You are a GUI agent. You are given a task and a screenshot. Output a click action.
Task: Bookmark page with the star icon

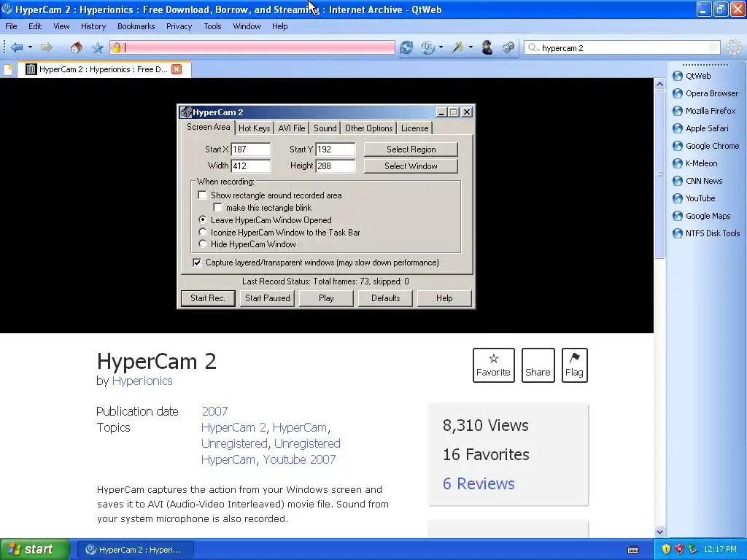(x=98, y=47)
